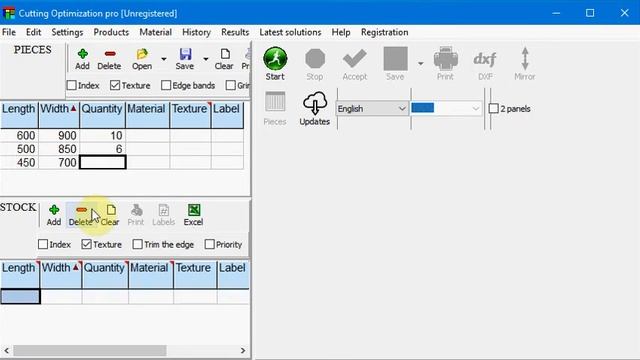Save results with gray Save icon
This screenshot has height=360, width=640.
point(395,63)
